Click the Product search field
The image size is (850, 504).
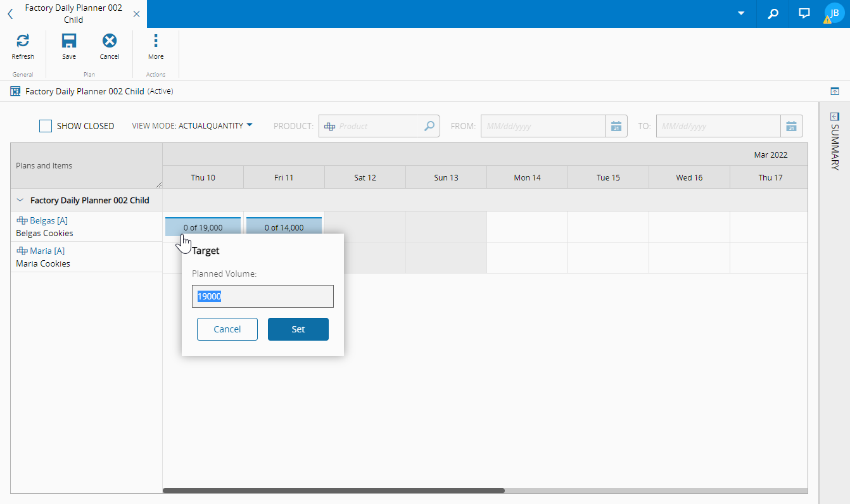pyautogui.click(x=379, y=126)
